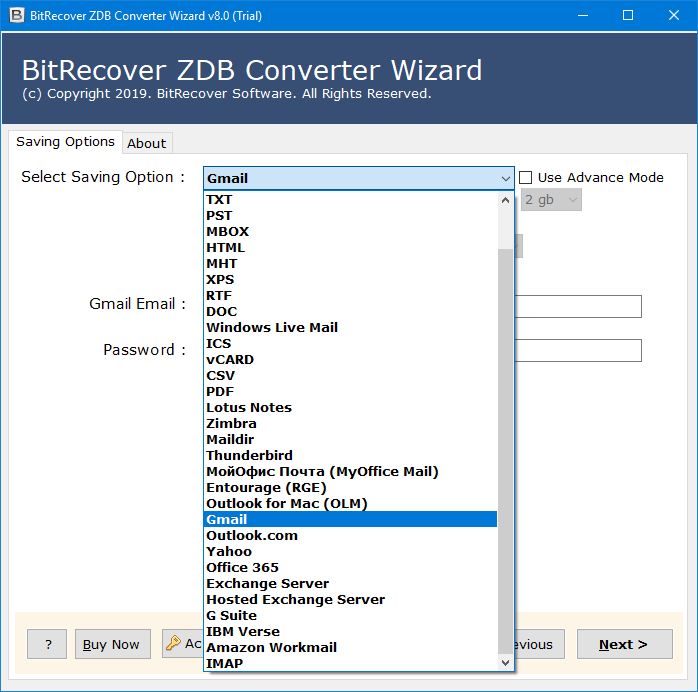Select HTML saving option
The height and width of the screenshot is (692, 698).
pos(350,247)
